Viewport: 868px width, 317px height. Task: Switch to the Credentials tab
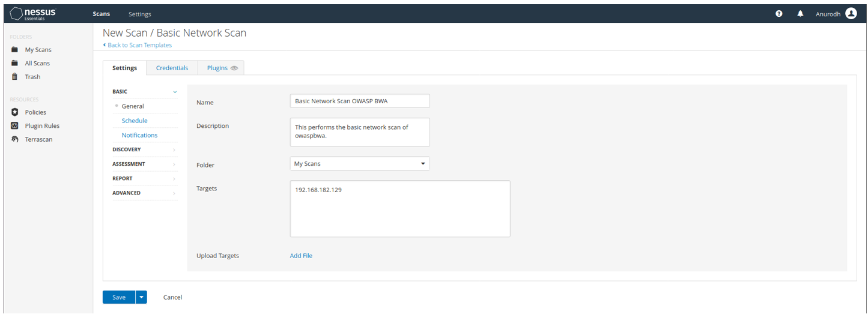point(172,68)
